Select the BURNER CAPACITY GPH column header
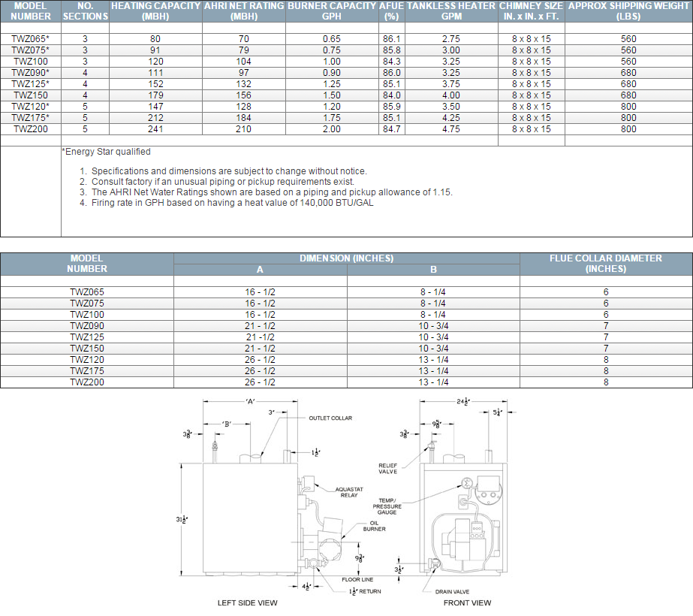Viewport: 693px width, 616px height. [332, 11]
